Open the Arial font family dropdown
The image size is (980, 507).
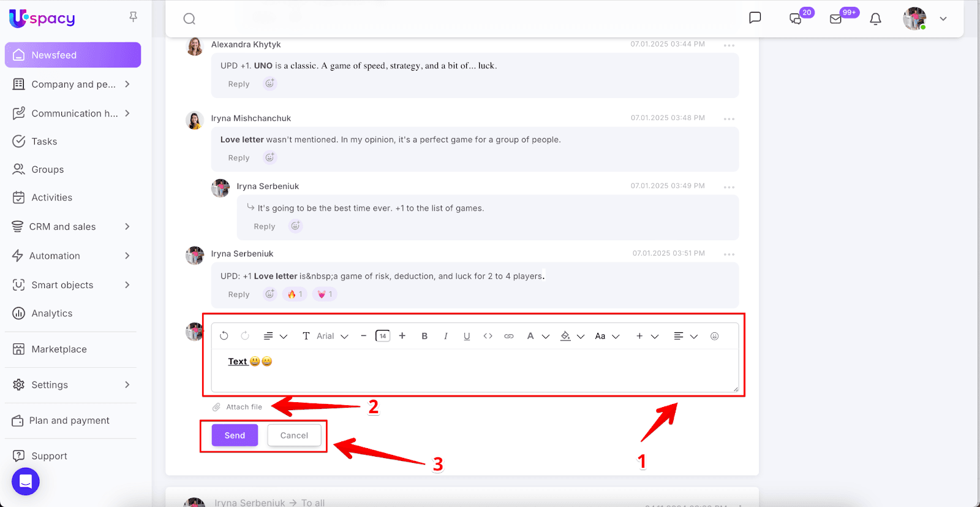pos(332,336)
